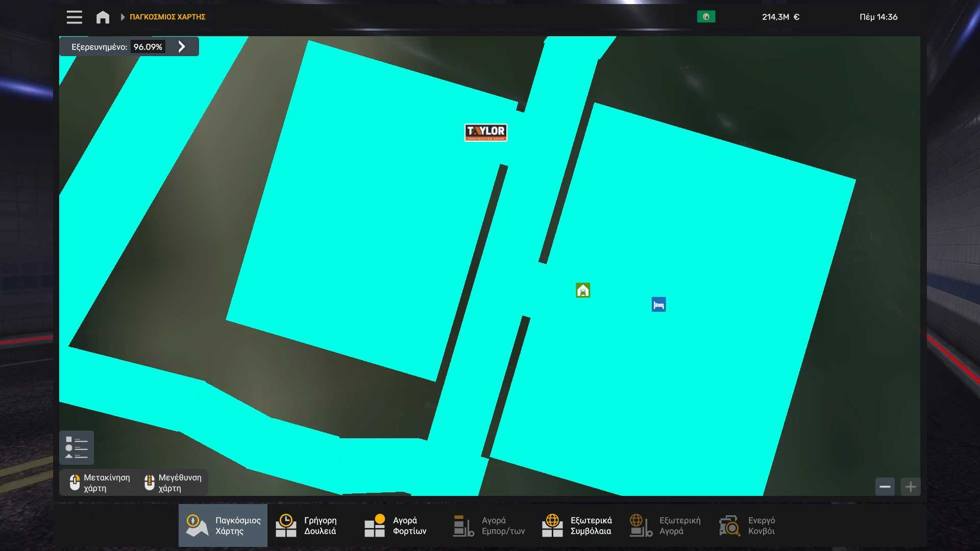
Task: Open the Παγκόσμιος Χάρτης tab
Action: coord(223,525)
